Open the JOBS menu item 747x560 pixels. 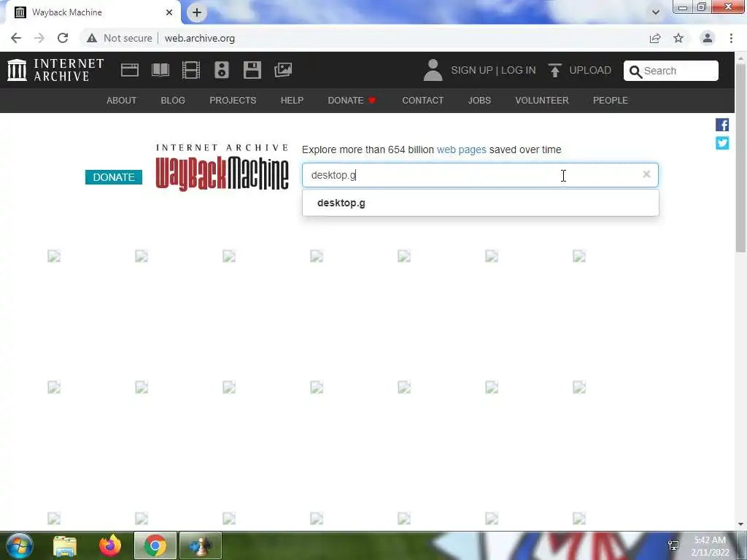coord(479,101)
